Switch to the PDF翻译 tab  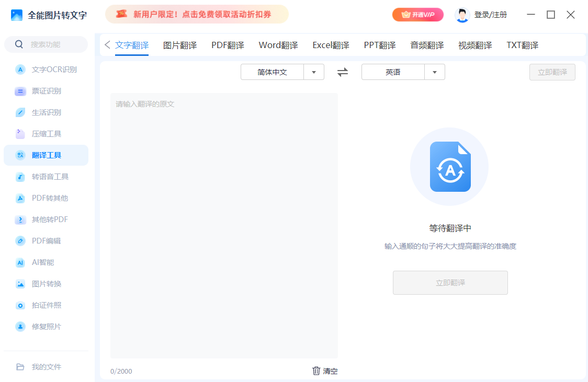pyautogui.click(x=228, y=45)
